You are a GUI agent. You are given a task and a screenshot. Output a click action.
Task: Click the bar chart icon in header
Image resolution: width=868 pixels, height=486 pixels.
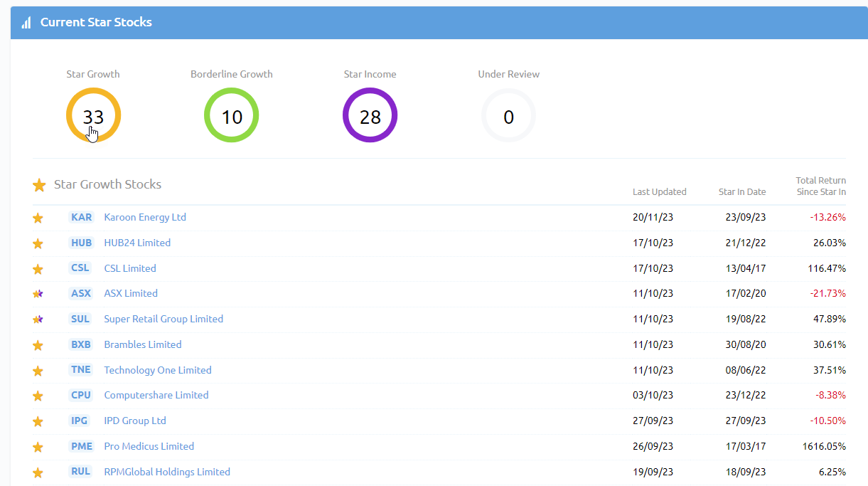(26, 23)
